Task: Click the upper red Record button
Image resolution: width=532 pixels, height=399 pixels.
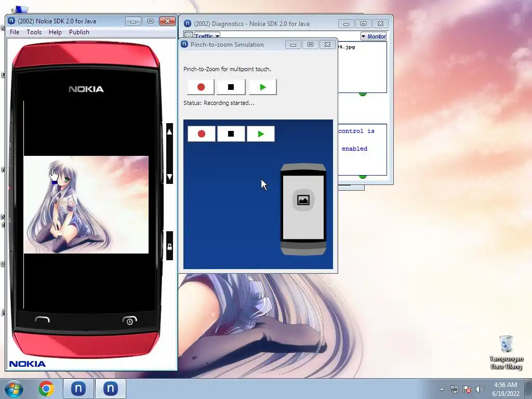Action: [201, 87]
